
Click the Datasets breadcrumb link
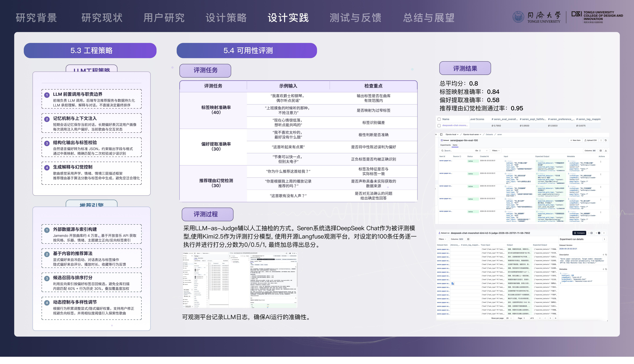pos(489,135)
